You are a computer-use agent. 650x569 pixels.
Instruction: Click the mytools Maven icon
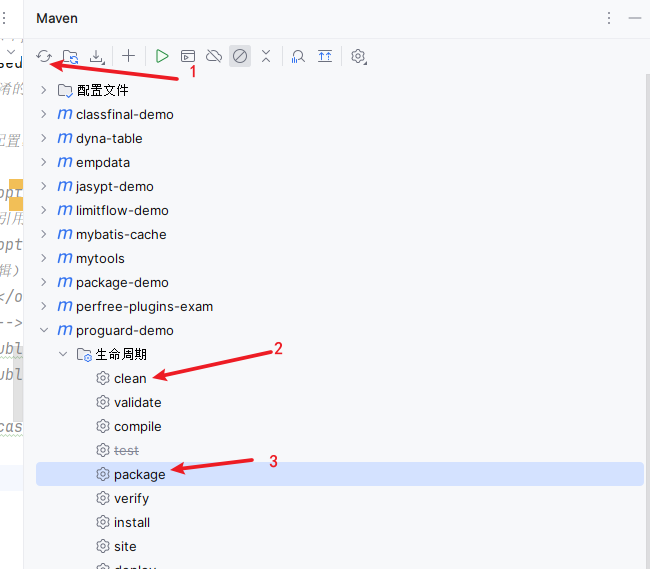point(65,258)
